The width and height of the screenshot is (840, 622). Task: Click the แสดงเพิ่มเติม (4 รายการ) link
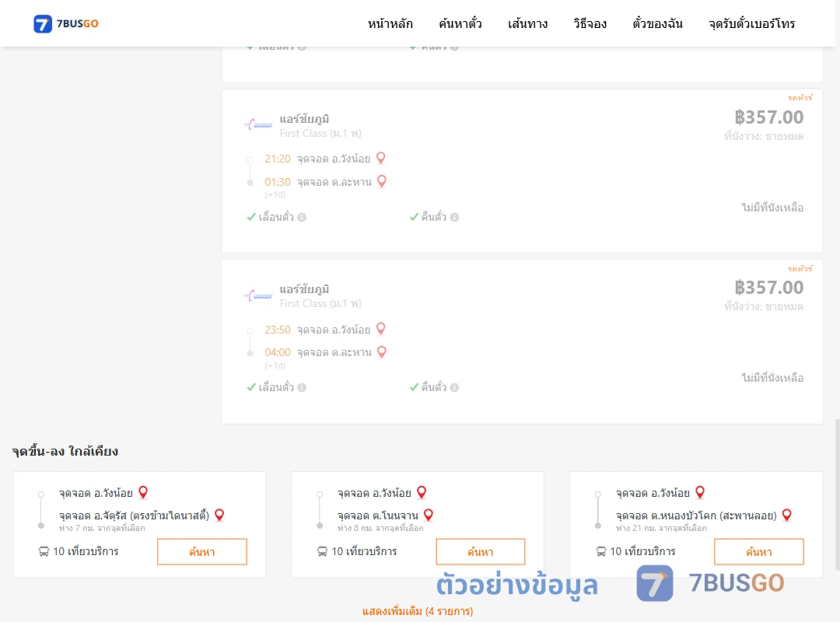(x=418, y=611)
